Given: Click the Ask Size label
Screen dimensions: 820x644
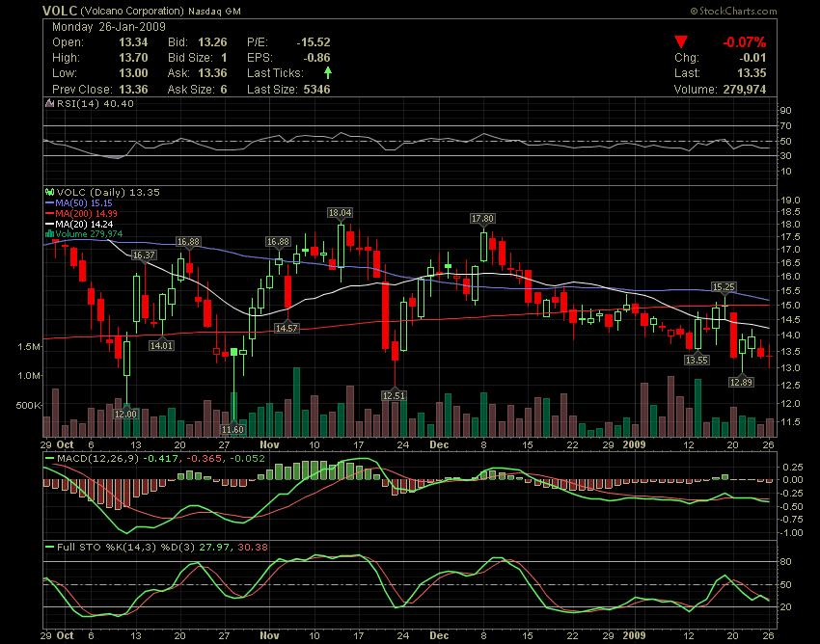Looking at the screenshot, I should [191, 90].
